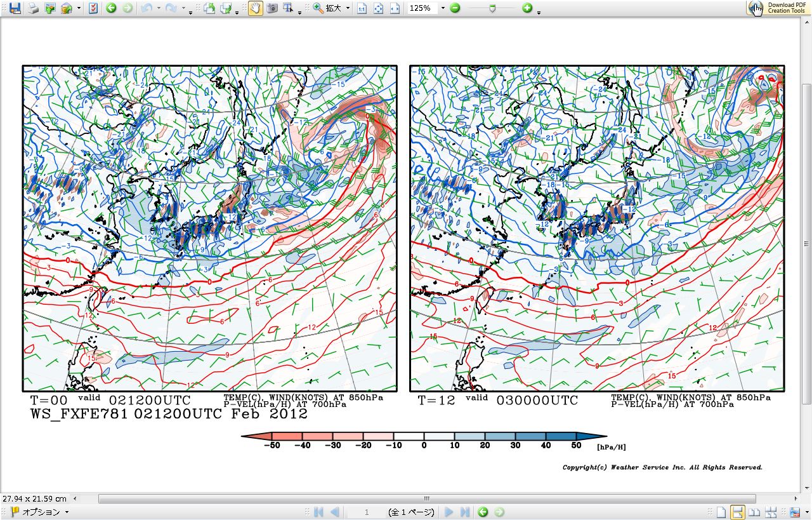Click the rotate page counterclockwise icon

pos(209,8)
